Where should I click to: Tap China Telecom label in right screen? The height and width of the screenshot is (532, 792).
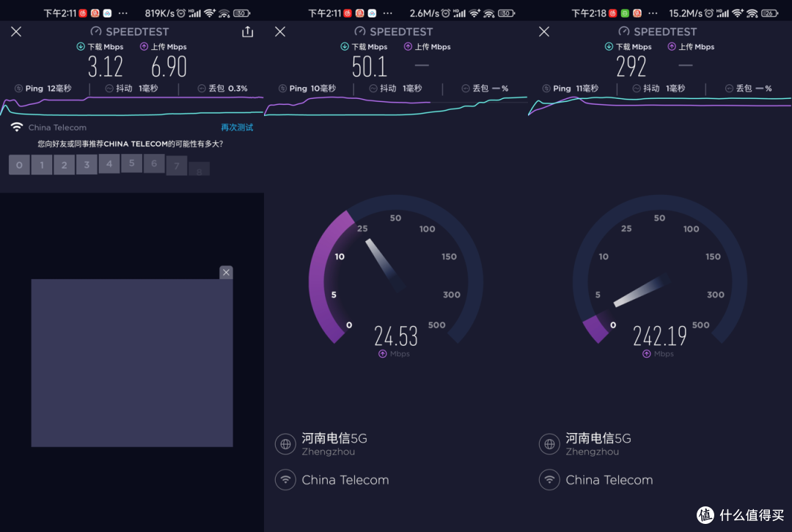coord(609,480)
